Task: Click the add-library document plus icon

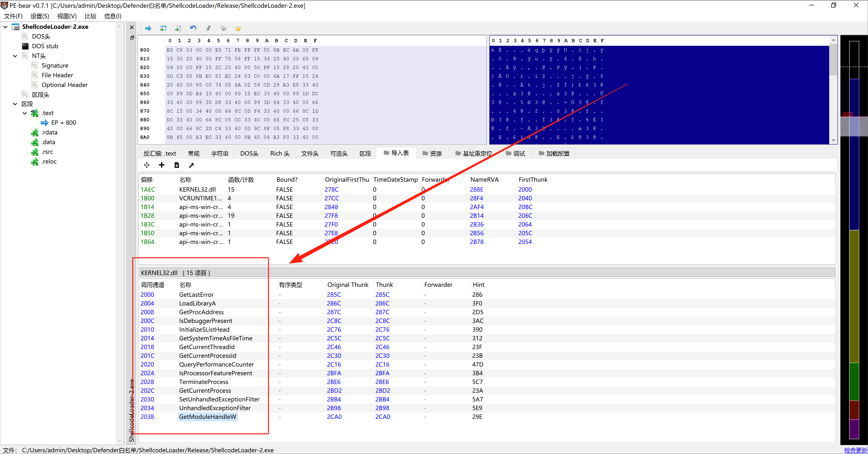Action: [177, 165]
